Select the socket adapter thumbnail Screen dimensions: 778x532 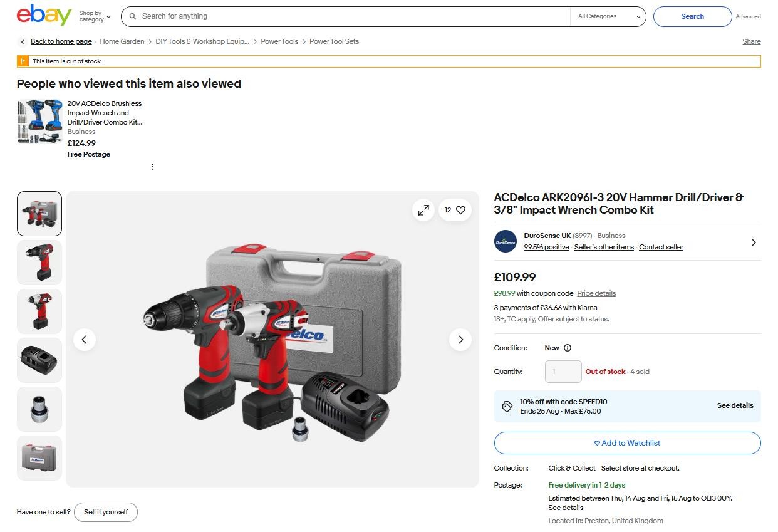(x=39, y=409)
